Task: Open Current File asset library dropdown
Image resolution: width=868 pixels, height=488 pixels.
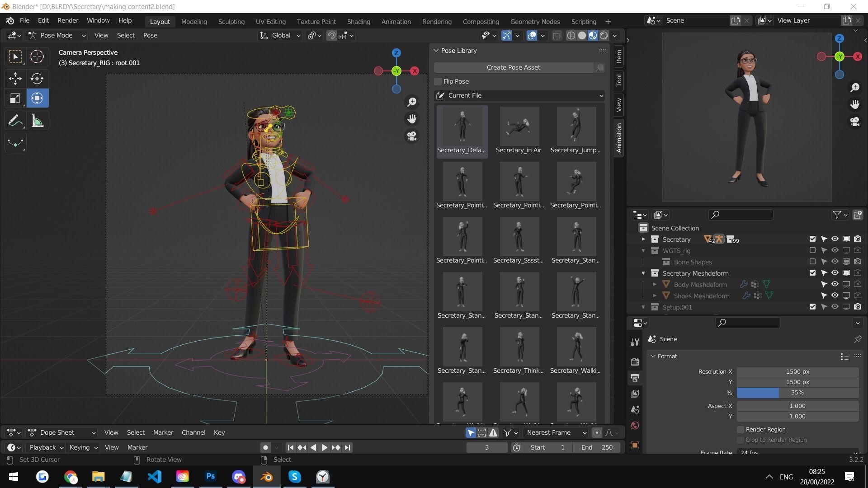Action: [519, 95]
